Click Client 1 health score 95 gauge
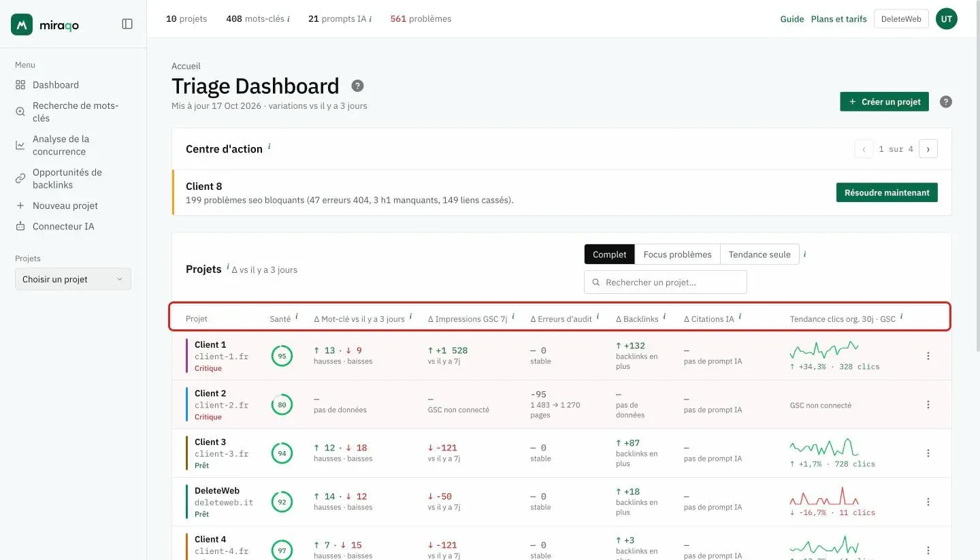 pyautogui.click(x=282, y=356)
